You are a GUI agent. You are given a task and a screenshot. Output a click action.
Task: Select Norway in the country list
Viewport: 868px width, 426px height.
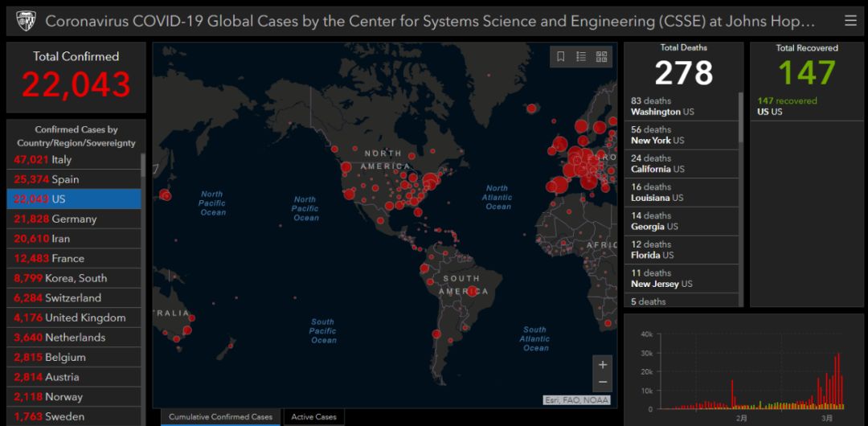pyautogui.click(x=74, y=396)
